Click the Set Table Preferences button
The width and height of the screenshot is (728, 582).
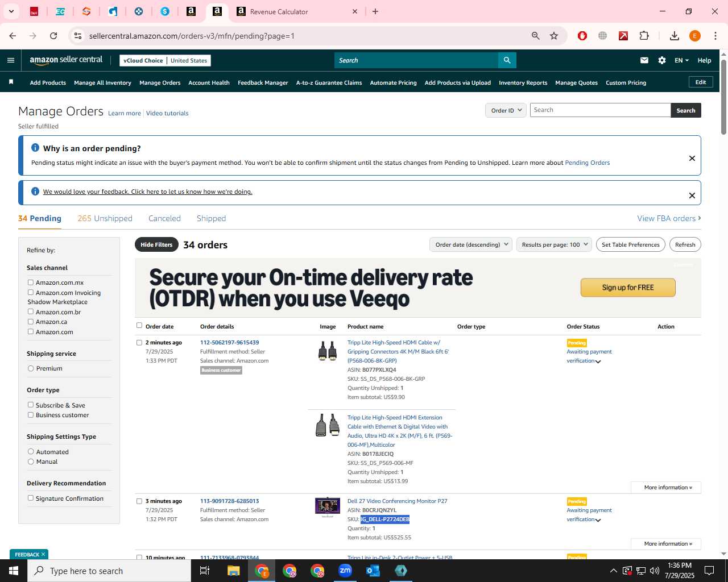coord(631,244)
